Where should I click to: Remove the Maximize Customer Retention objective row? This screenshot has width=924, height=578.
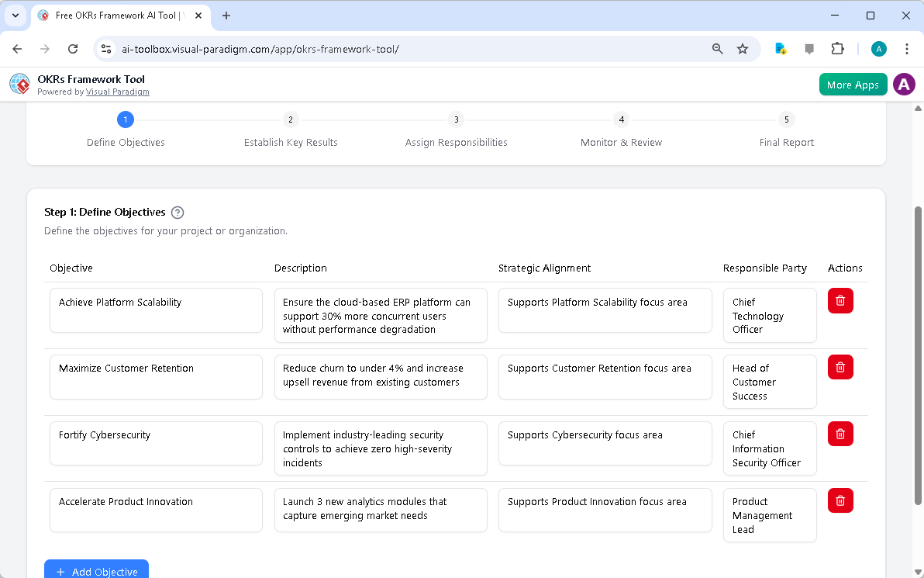click(x=840, y=367)
